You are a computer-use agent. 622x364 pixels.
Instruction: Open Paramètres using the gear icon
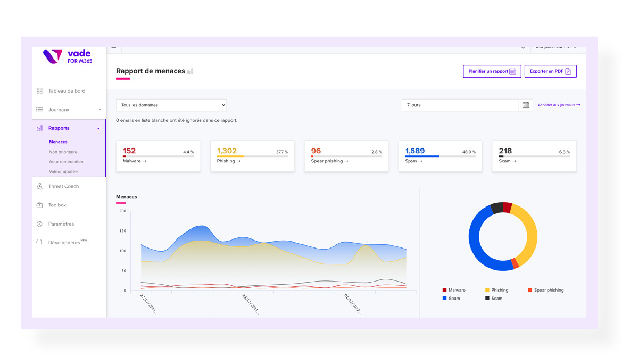[x=39, y=224]
